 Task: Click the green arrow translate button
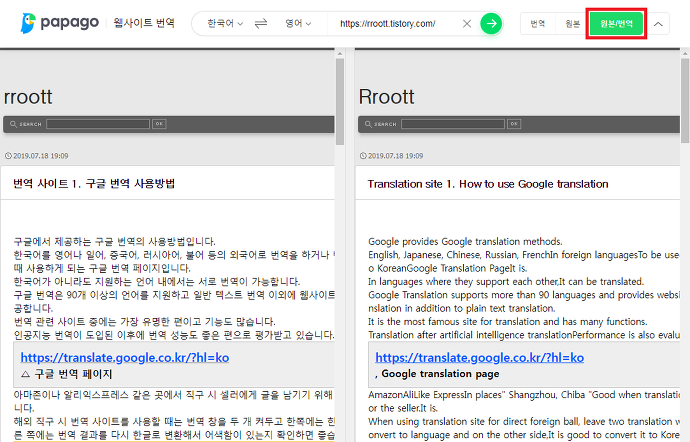tap(491, 23)
